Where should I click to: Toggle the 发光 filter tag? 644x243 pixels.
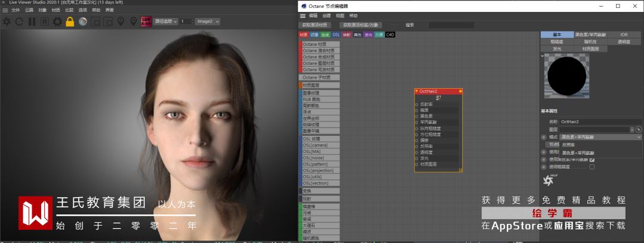(368, 35)
